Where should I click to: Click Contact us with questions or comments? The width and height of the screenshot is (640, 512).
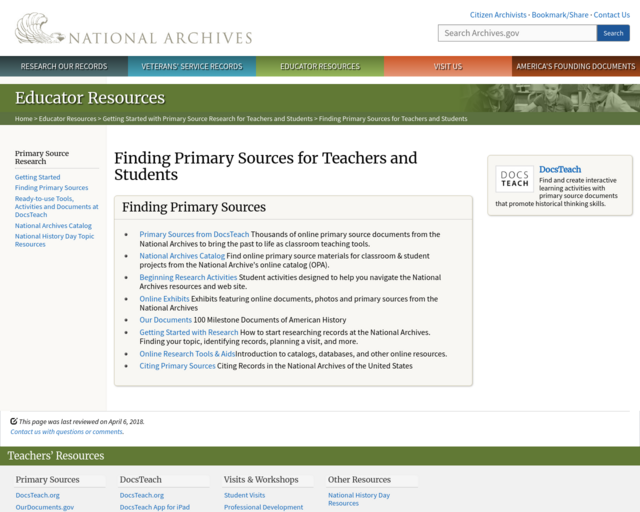(x=67, y=432)
